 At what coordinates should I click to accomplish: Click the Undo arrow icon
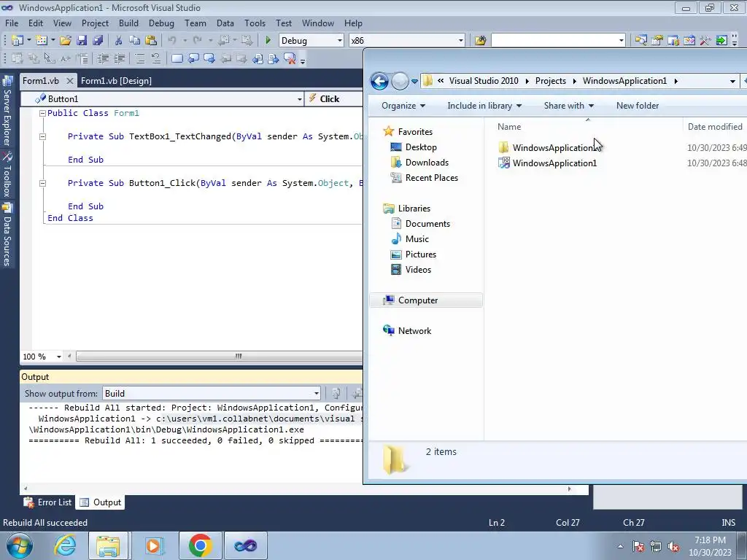[x=172, y=41]
